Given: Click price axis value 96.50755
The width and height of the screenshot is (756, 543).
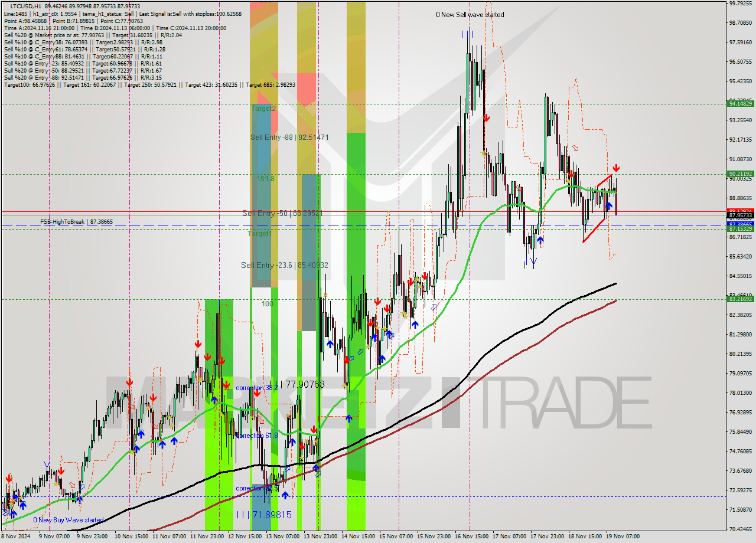Looking at the screenshot, I should pyautogui.click(x=741, y=61).
